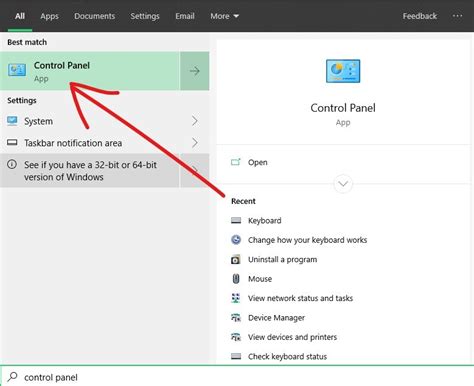Open Device Manager from Recent

click(x=276, y=318)
